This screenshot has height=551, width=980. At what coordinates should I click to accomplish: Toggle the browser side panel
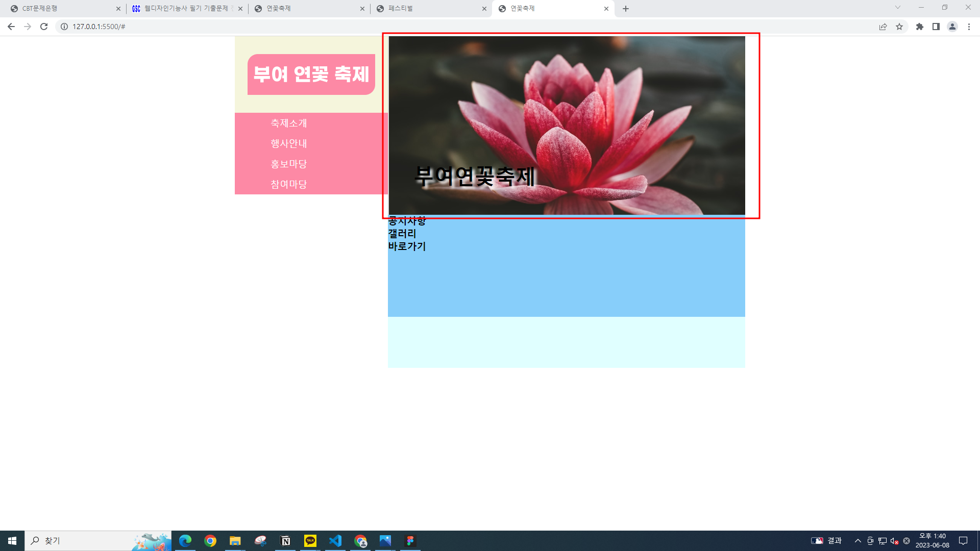[936, 27]
